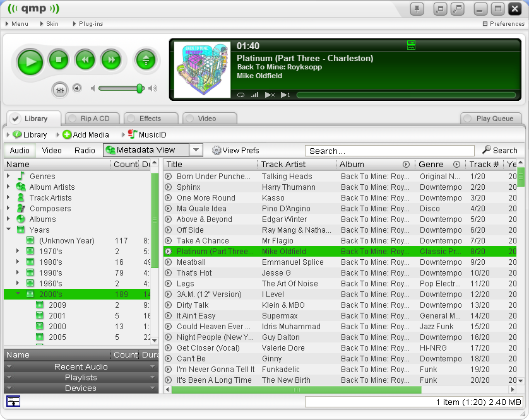The height and width of the screenshot is (420, 529).
Task: Expand the 1990's tree node
Action: click(18, 272)
